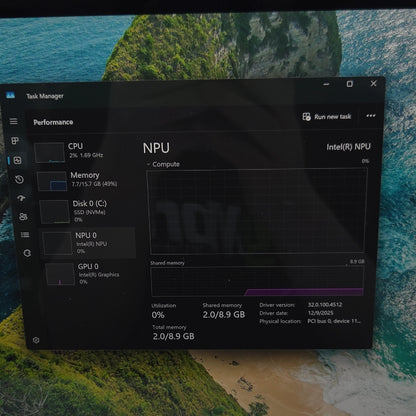Click the Performance page heading
Screen dimensions: 416x416
[53, 122]
